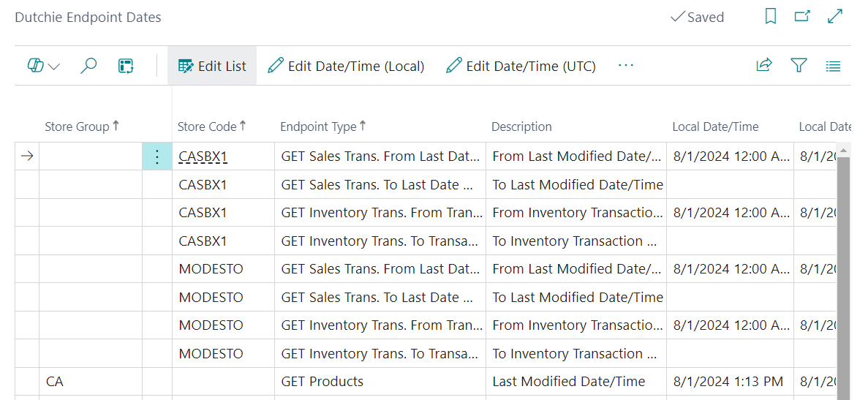Toggle Edit List mode

pos(212,66)
